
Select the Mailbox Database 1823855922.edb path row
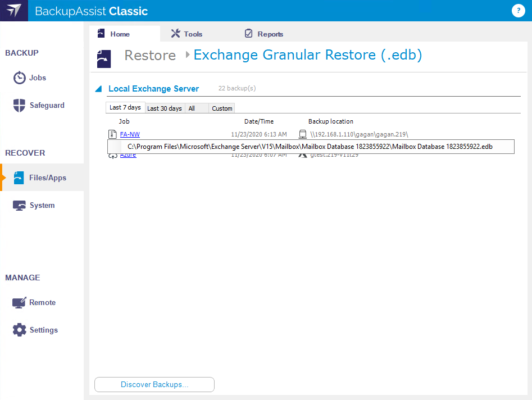[x=311, y=147]
